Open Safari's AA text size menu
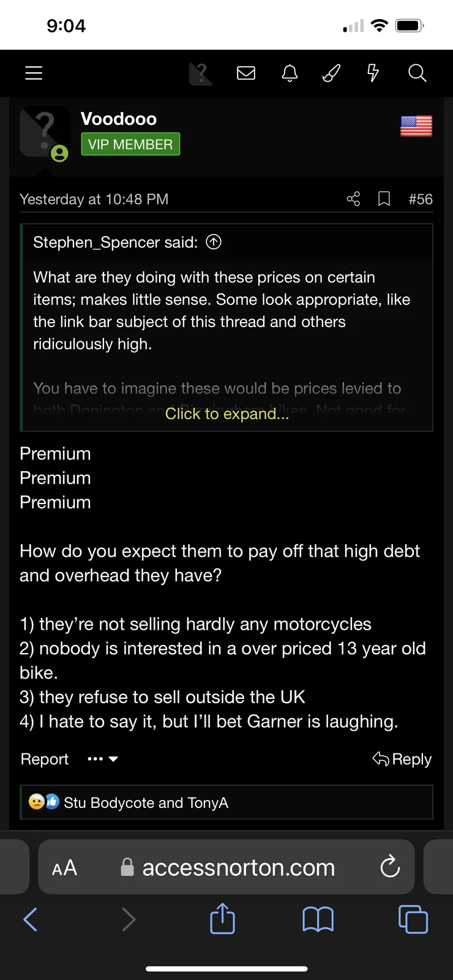This screenshot has width=453, height=980. 65,867
